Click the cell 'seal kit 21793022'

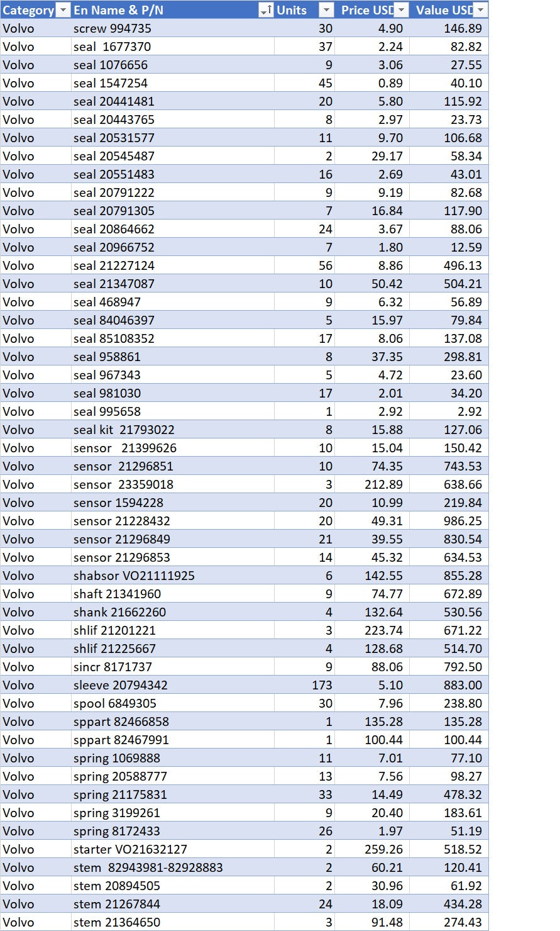coord(172,430)
